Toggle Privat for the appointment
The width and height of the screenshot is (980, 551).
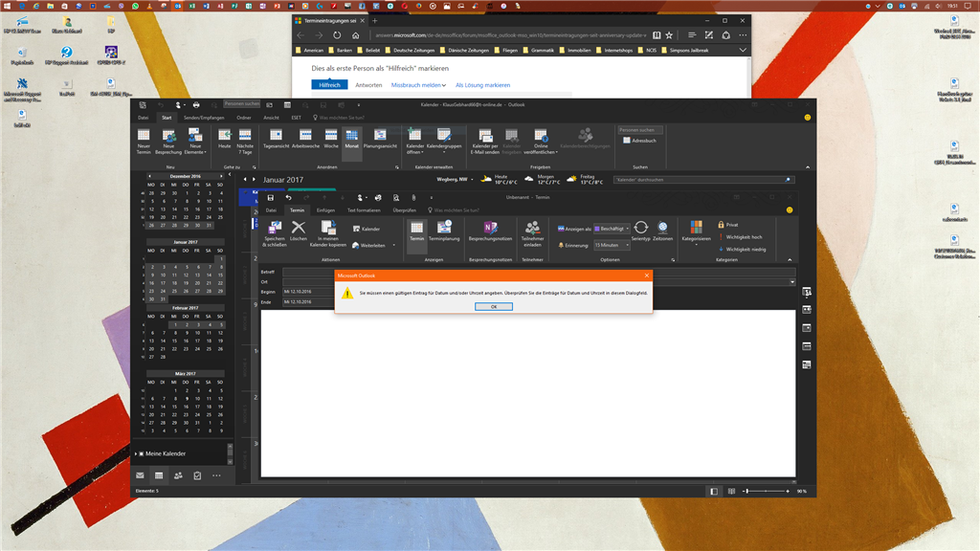point(728,225)
